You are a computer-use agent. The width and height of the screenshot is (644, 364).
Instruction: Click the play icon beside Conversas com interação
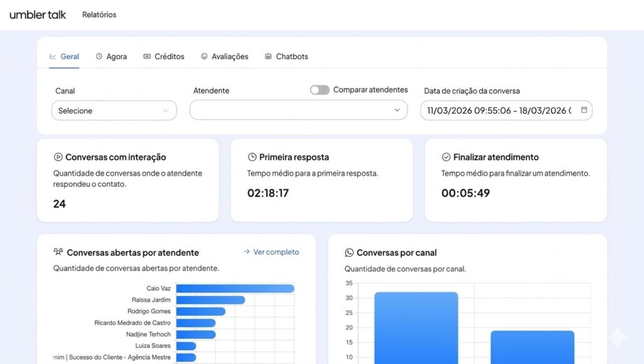(58, 157)
